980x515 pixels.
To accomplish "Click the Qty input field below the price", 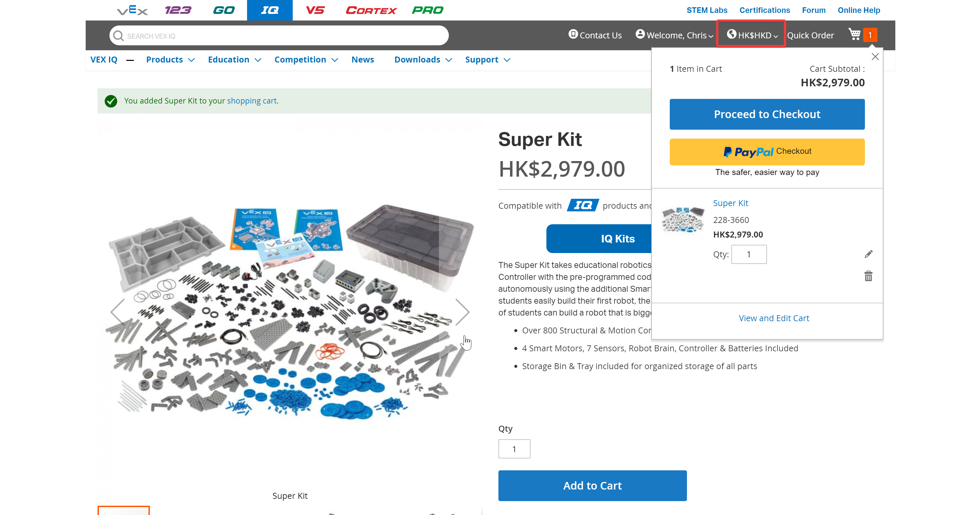I will coord(514,449).
